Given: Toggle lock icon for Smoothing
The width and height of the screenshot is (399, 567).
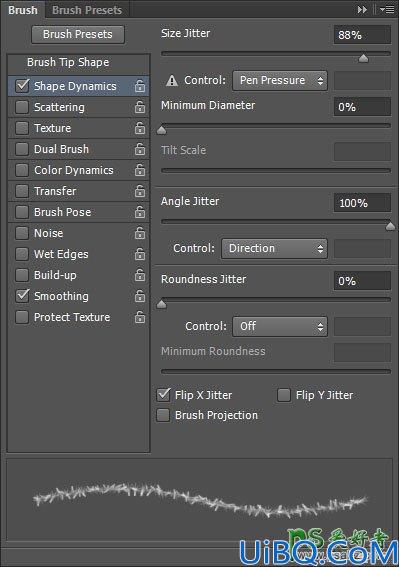Looking at the screenshot, I should (x=140, y=296).
